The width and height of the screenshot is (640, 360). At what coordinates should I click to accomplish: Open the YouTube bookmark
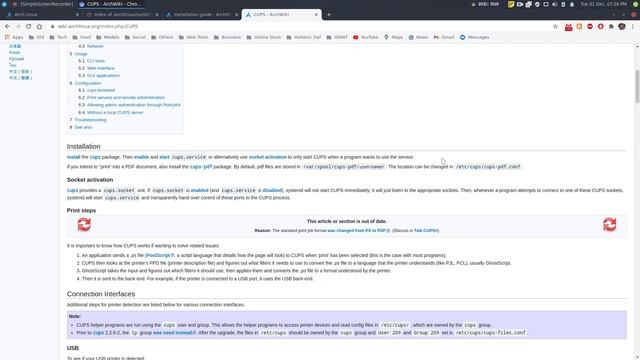(x=365, y=37)
